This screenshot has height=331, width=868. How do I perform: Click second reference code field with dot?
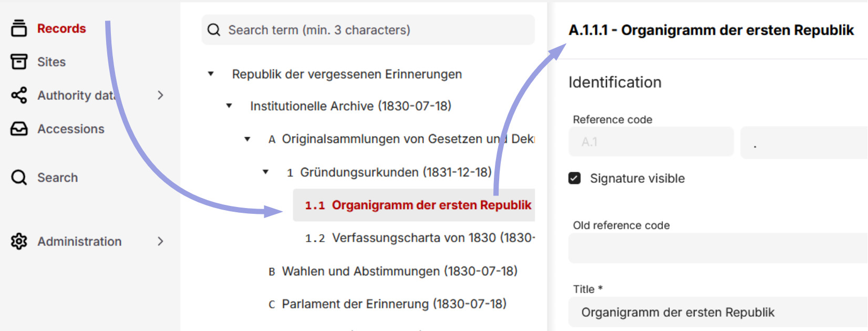pos(804,142)
